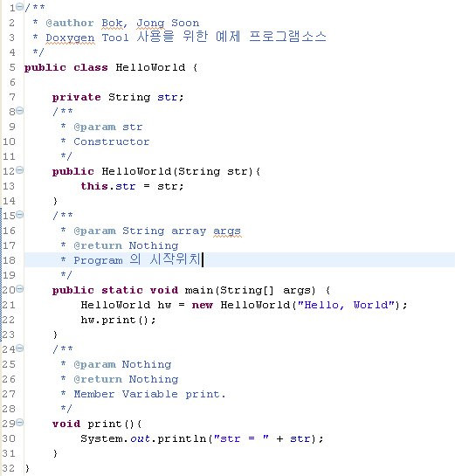Screen dimensions: 455x476
Task: Click the string "Hello, World" on line 21
Action: [x=347, y=305]
